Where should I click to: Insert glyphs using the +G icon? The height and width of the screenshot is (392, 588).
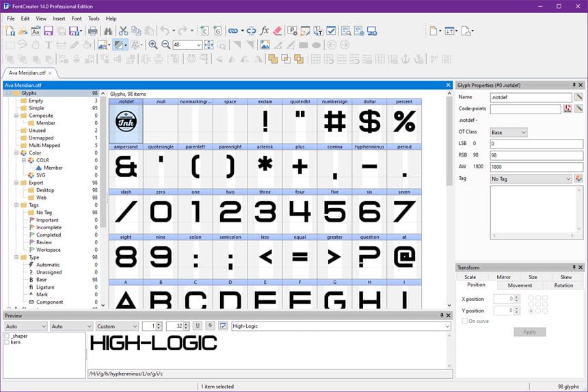coord(217,31)
